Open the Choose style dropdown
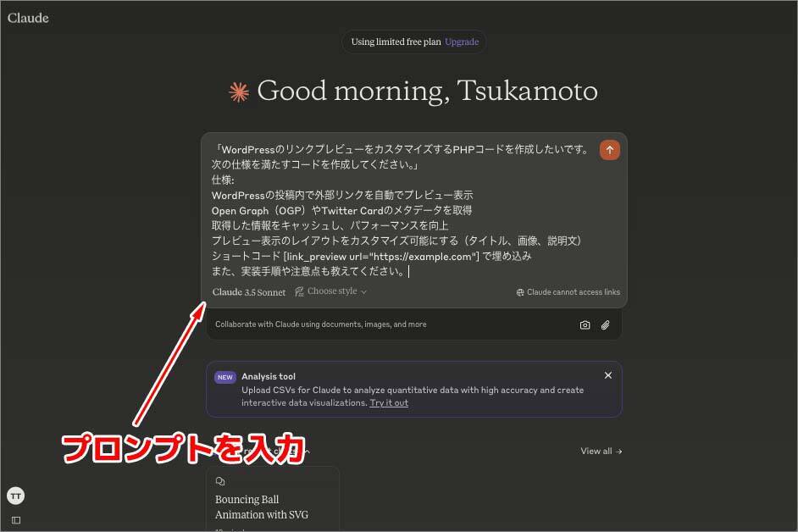798x532 pixels. coord(331,291)
